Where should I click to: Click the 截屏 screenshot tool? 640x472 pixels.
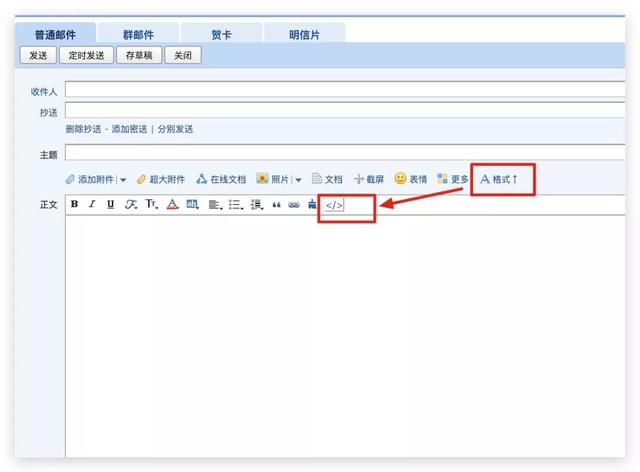tap(368, 179)
